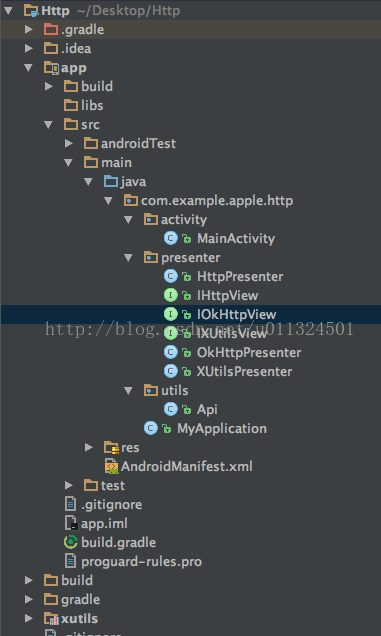Click the build.gradle Gradle icon
This screenshot has height=636, width=381.
(71, 542)
